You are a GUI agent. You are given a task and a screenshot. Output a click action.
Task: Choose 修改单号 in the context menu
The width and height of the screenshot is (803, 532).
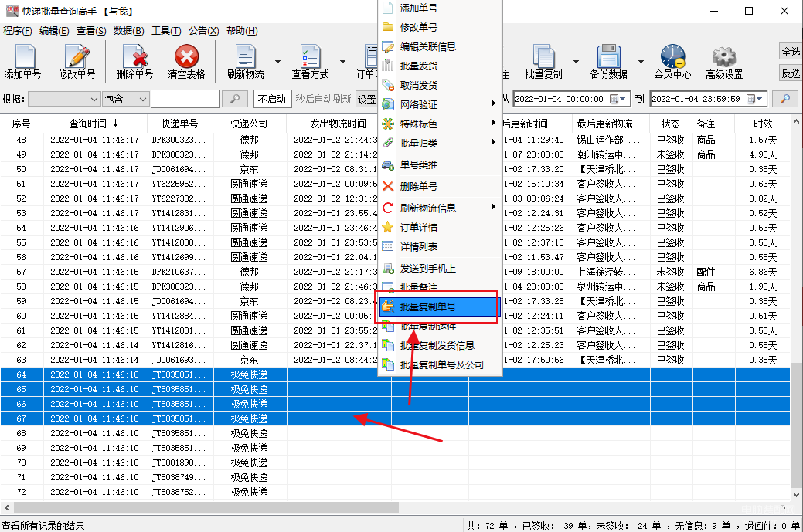[441, 27]
